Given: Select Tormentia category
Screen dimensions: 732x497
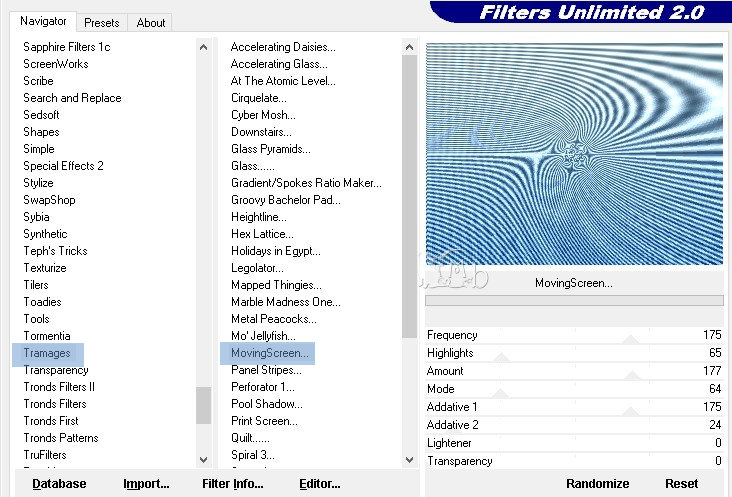Looking at the screenshot, I should coord(47,336).
